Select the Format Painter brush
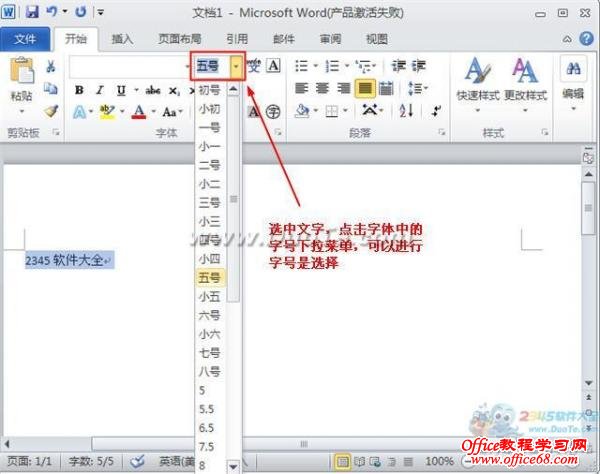This screenshot has width=600, height=474. pos(51,111)
